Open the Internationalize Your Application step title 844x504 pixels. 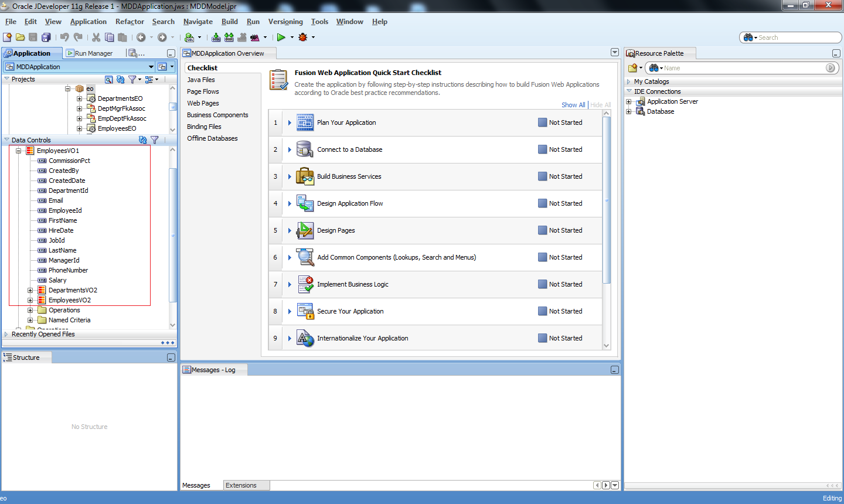(x=363, y=338)
